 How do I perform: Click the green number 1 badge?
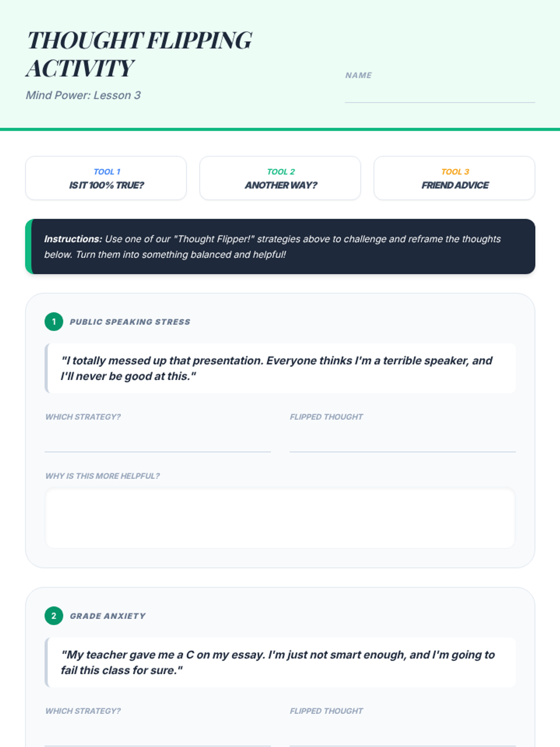54,322
